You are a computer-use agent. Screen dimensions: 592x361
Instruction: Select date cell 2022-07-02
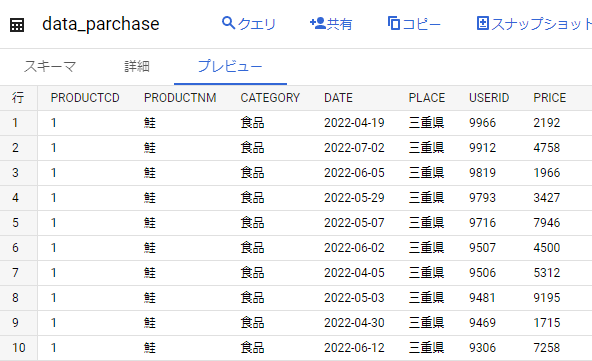354,148
